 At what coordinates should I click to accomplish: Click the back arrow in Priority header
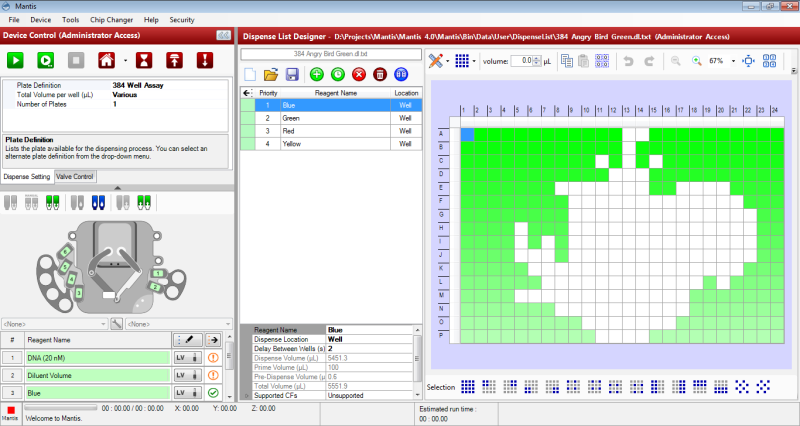click(247, 93)
